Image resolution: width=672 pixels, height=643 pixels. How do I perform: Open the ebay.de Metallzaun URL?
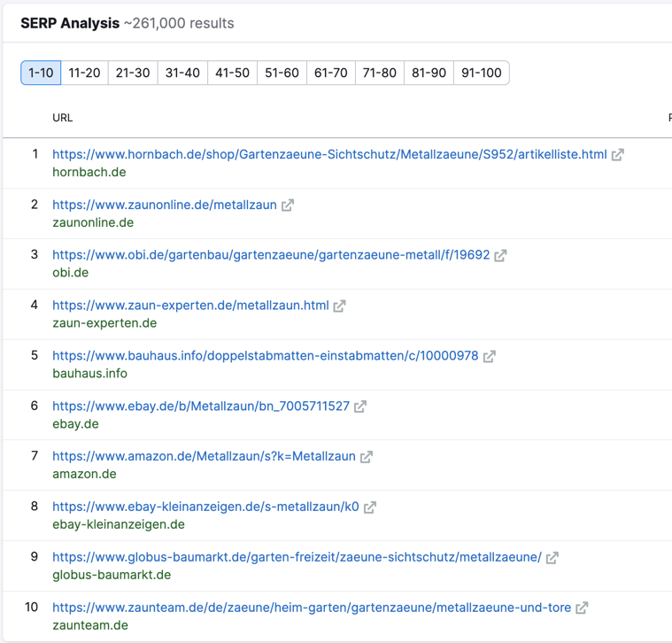pyautogui.click(x=201, y=406)
